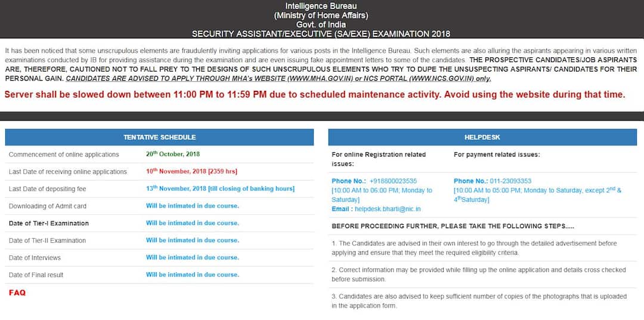The width and height of the screenshot is (644, 320).
Task: Click the Date of Tier-I Examination label
Action: [49, 223]
